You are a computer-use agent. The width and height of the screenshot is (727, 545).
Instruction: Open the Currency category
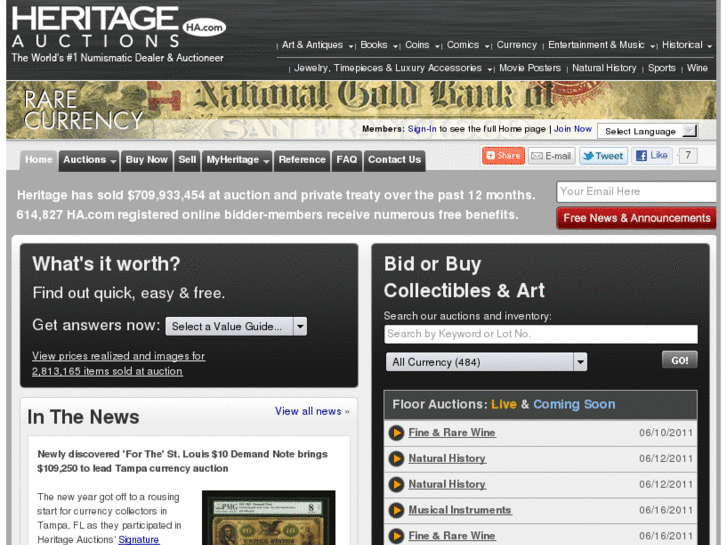(517, 45)
